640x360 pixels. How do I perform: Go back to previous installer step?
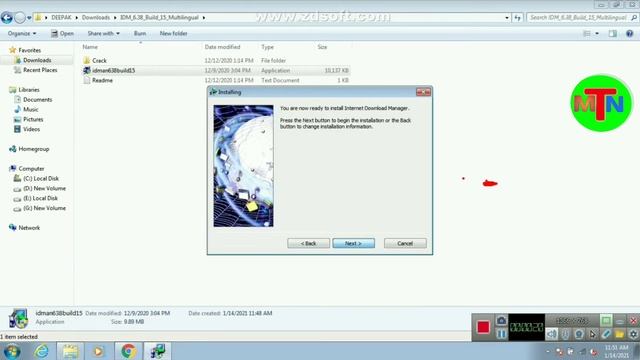click(x=308, y=243)
